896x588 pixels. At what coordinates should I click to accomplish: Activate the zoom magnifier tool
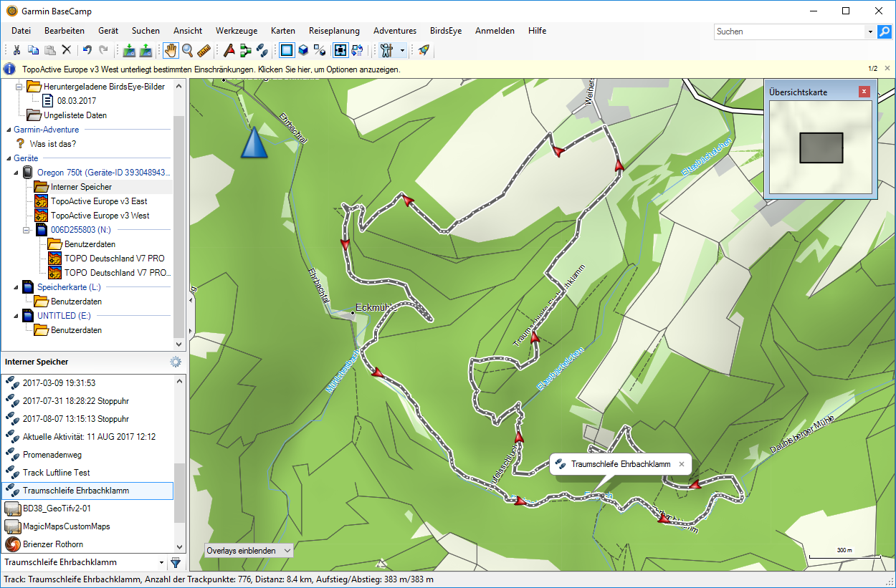point(187,50)
